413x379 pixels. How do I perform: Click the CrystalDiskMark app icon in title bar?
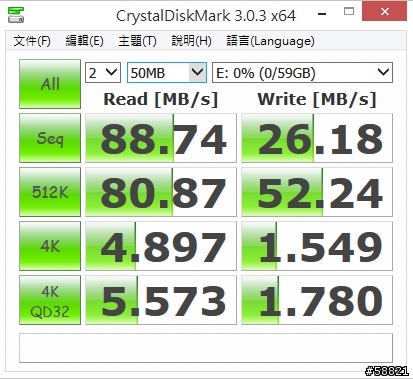pyautogui.click(x=16, y=15)
